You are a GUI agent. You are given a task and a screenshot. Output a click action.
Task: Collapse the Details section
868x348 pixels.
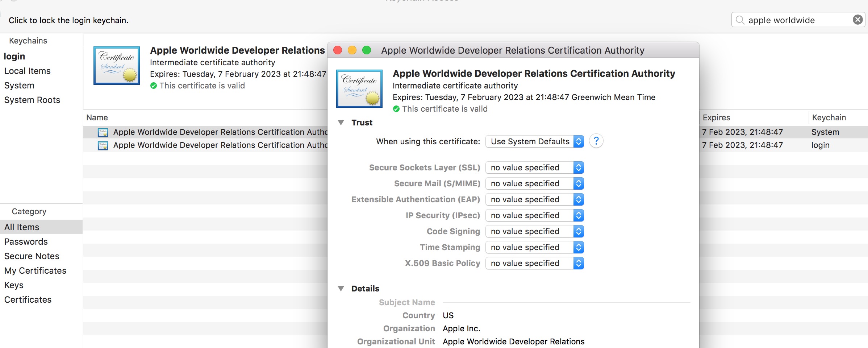point(341,289)
